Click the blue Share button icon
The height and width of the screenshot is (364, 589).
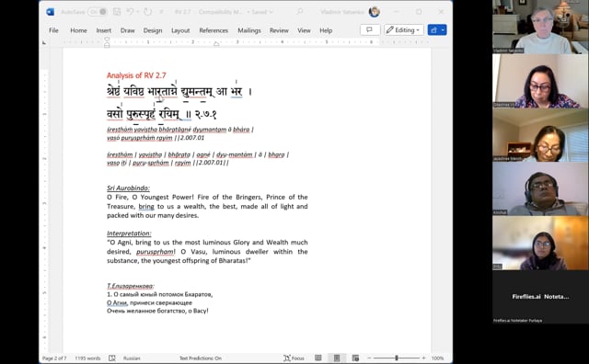click(x=433, y=30)
